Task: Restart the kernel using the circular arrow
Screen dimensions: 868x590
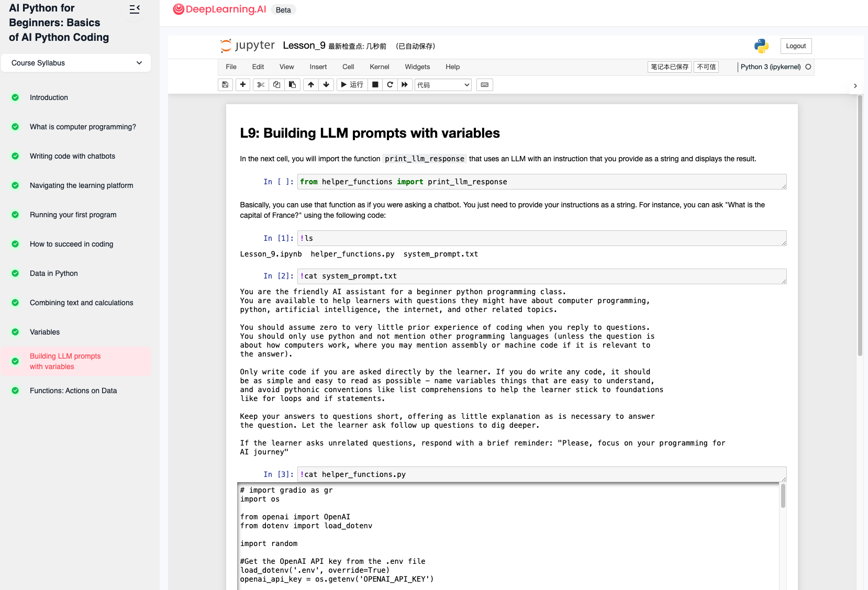Action: coord(390,85)
